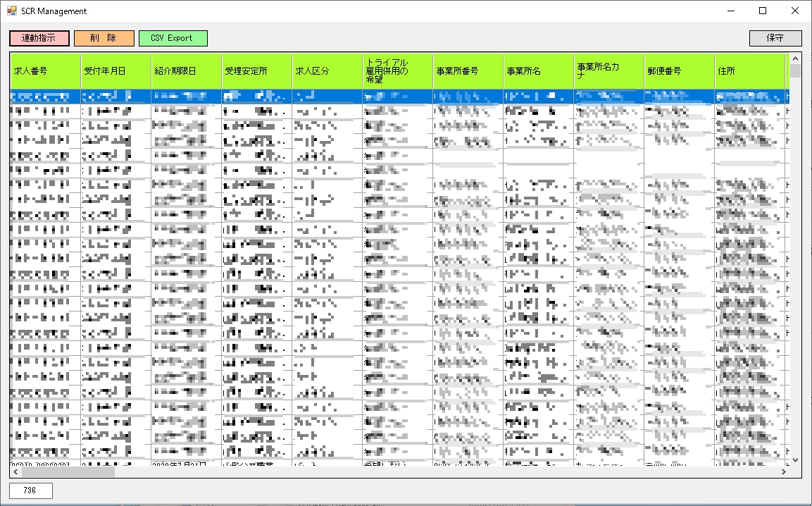Export data with CSV Export button

[x=173, y=38]
